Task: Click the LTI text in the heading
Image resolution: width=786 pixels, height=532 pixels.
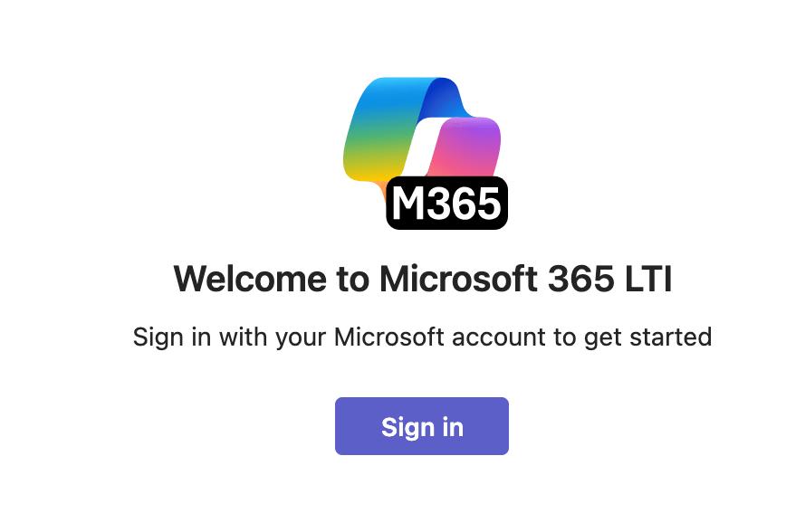Action: [648, 279]
